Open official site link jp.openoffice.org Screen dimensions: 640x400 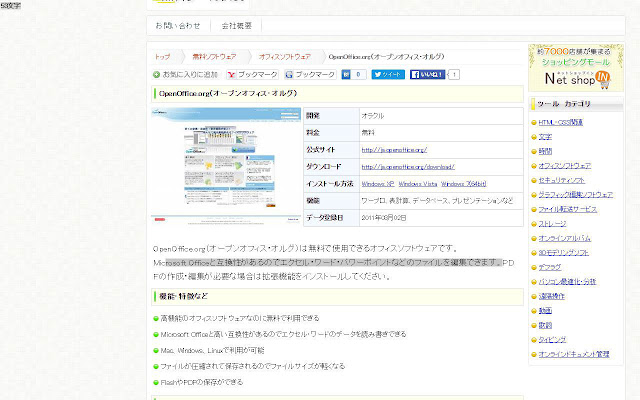pos(394,150)
